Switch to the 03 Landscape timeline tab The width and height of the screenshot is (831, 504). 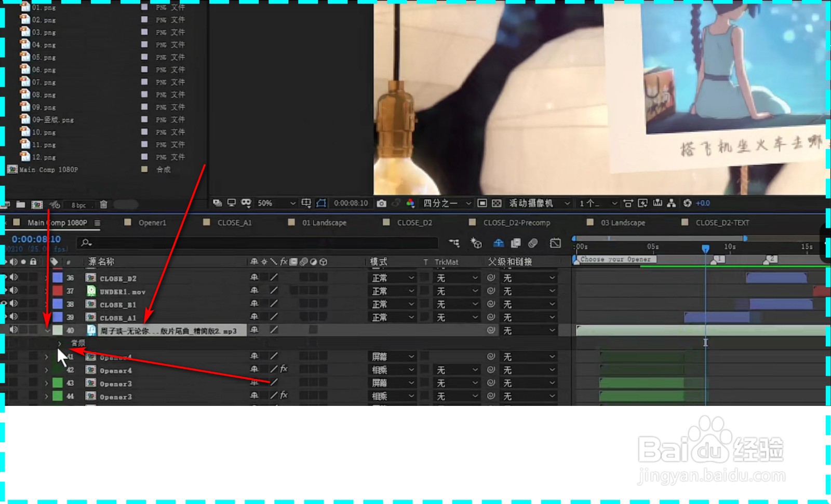(623, 223)
